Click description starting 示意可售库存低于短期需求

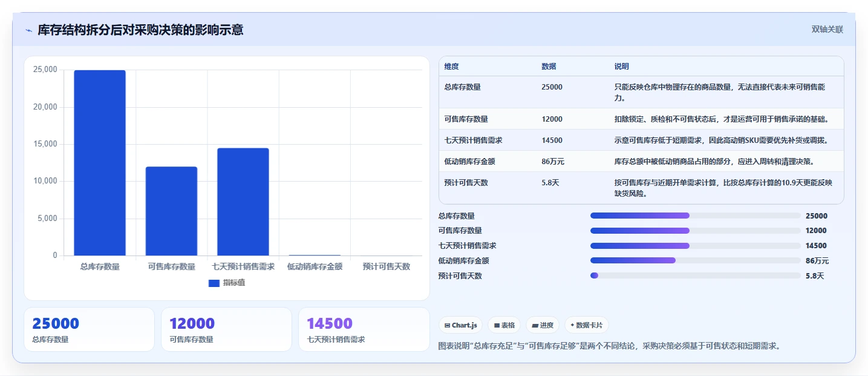pyautogui.click(x=721, y=140)
